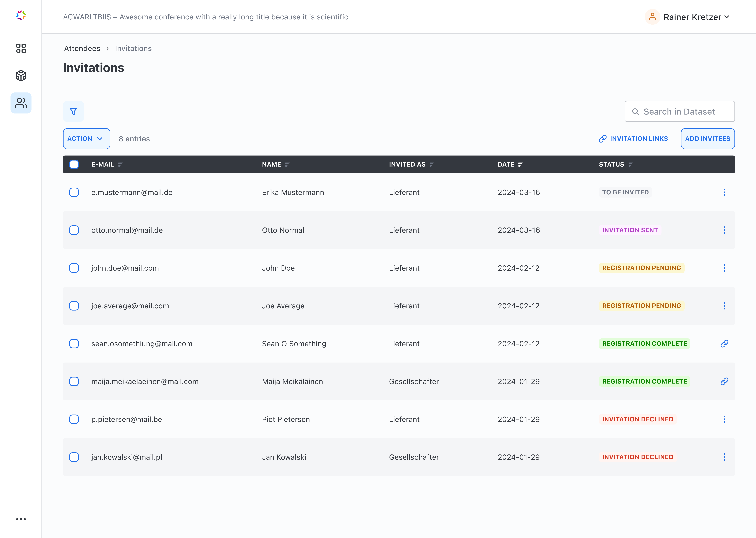The width and height of the screenshot is (756, 538).
Task: Click link icon for Maija Meikäläinen row
Action: [x=724, y=381]
